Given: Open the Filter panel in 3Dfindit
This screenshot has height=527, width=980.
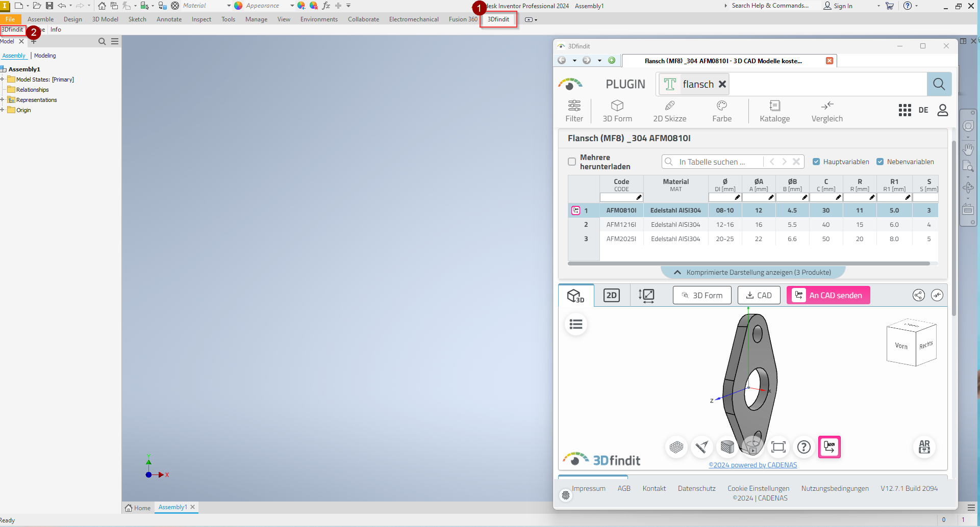Looking at the screenshot, I should (x=574, y=111).
